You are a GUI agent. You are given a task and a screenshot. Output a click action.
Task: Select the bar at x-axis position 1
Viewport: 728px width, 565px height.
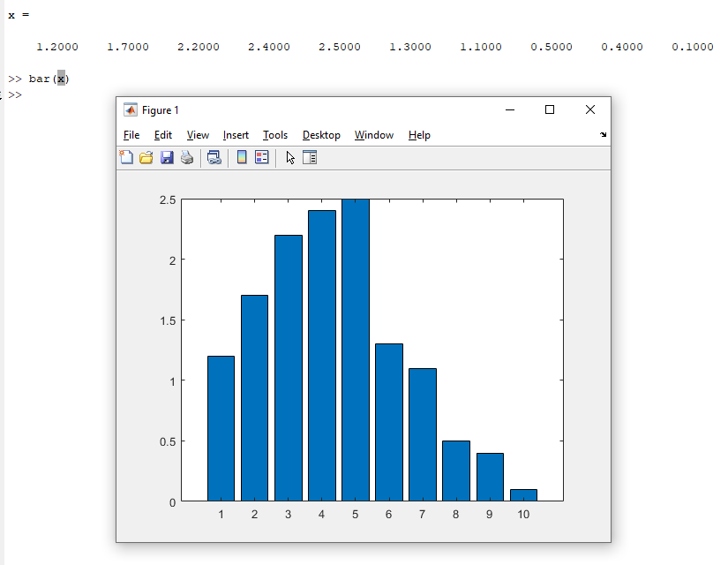[221, 428]
